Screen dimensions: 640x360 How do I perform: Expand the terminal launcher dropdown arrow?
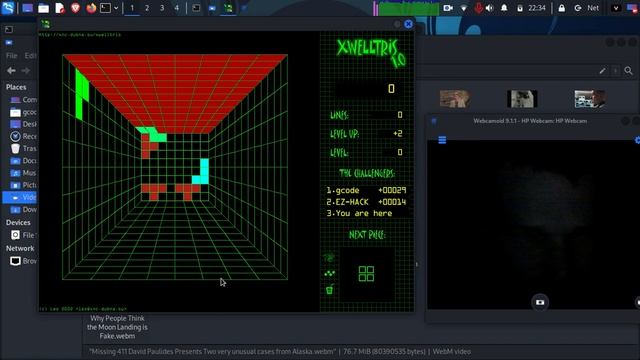[x=116, y=8]
